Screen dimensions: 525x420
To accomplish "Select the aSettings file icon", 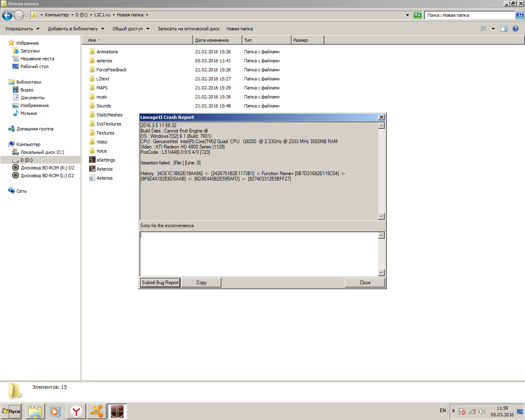I will coord(92,160).
